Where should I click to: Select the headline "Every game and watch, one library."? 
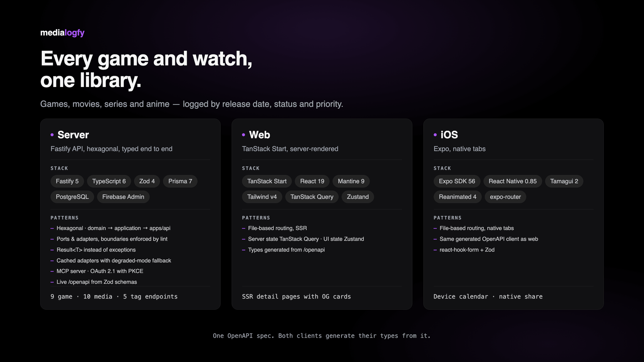[x=146, y=69]
